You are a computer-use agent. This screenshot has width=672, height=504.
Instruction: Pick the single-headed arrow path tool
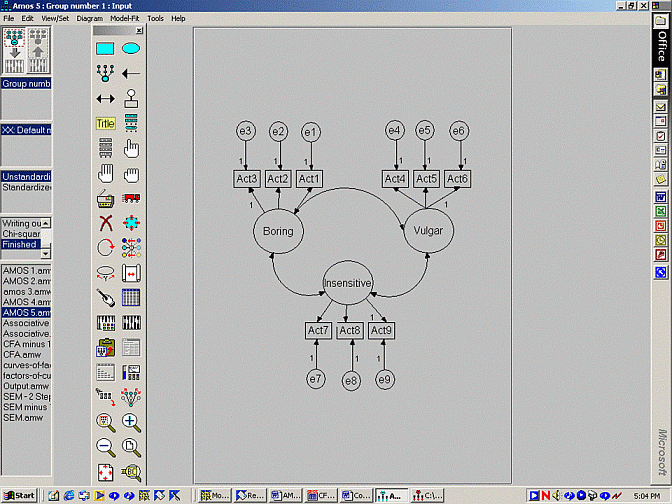click(x=131, y=73)
